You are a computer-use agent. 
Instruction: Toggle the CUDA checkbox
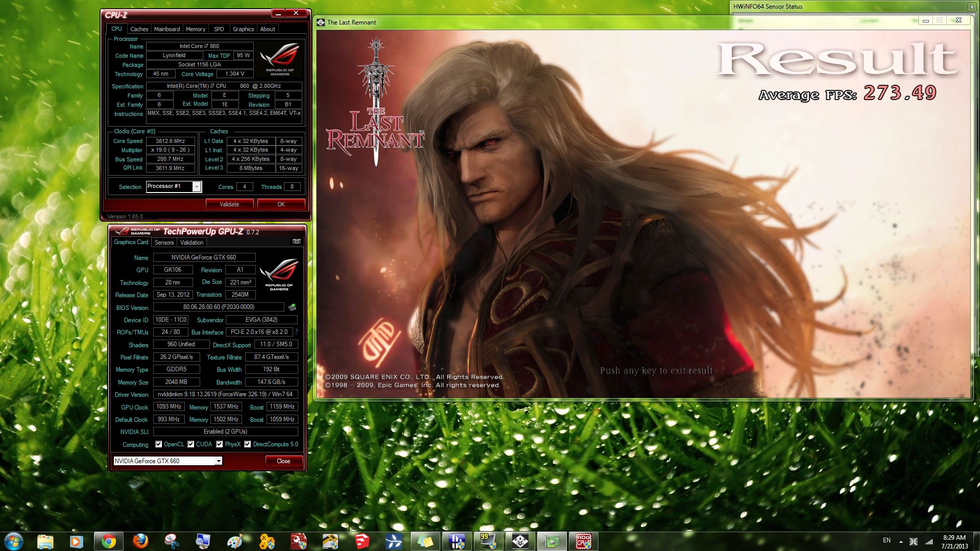click(191, 444)
